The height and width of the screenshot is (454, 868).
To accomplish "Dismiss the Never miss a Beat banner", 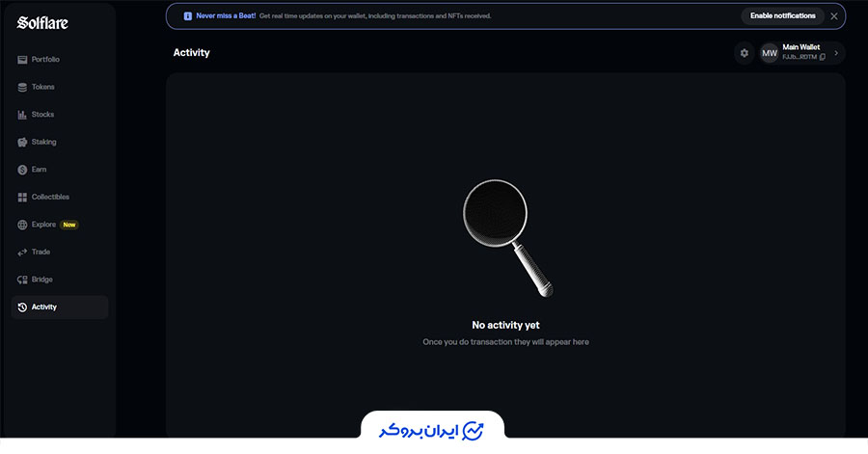I will 834,16.
